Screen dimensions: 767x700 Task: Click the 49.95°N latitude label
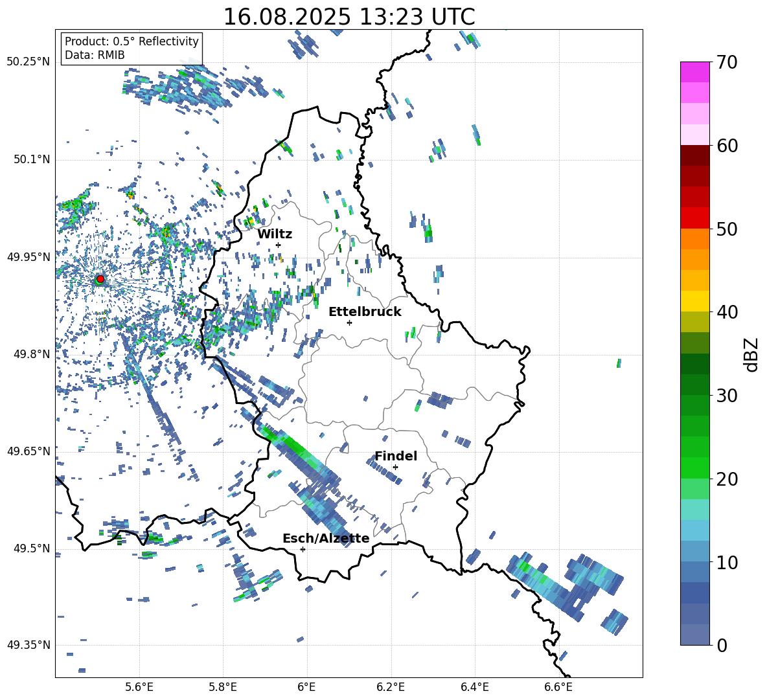[x=29, y=257]
